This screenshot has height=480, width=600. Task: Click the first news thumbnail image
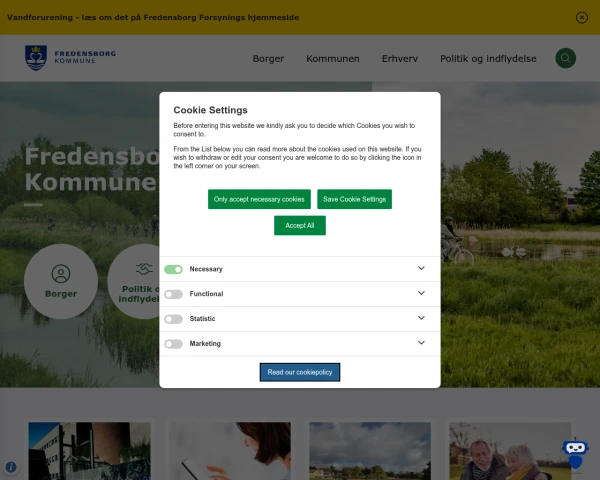tap(90, 450)
